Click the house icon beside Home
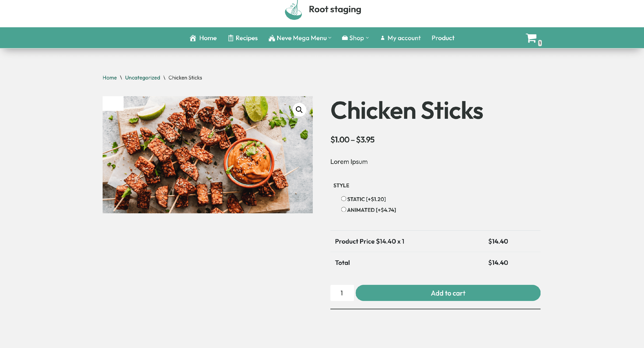The image size is (644, 348). [193, 38]
